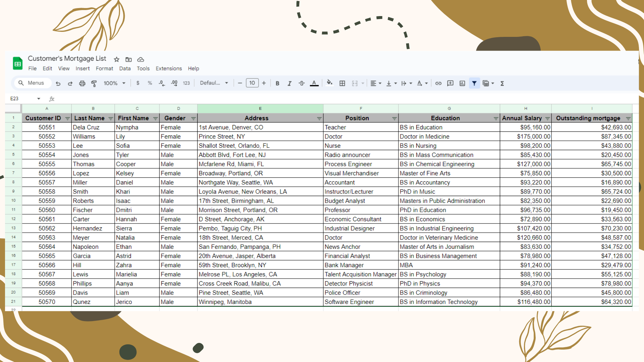Click the insert chart icon

coord(462,83)
